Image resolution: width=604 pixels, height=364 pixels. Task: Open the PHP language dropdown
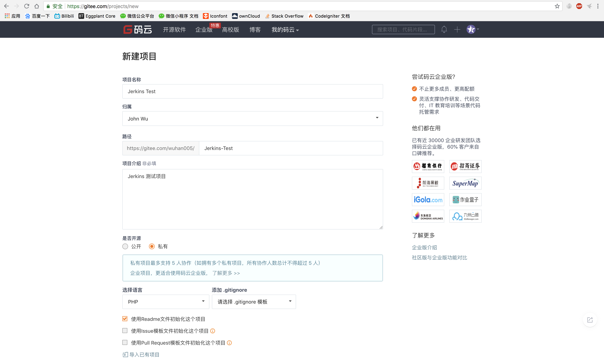point(166,302)
